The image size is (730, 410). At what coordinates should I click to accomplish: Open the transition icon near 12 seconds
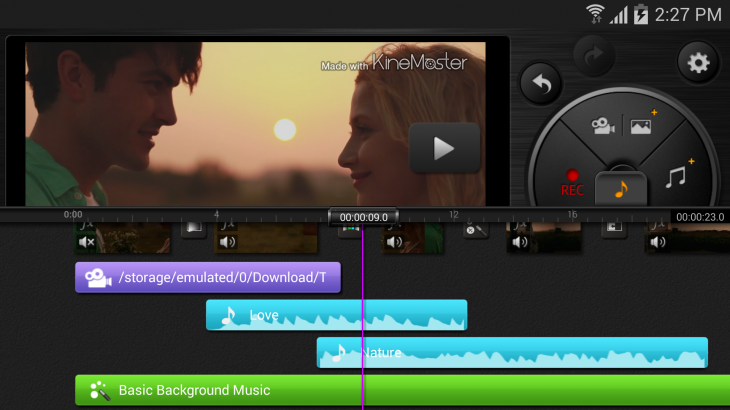click(475, 231)
